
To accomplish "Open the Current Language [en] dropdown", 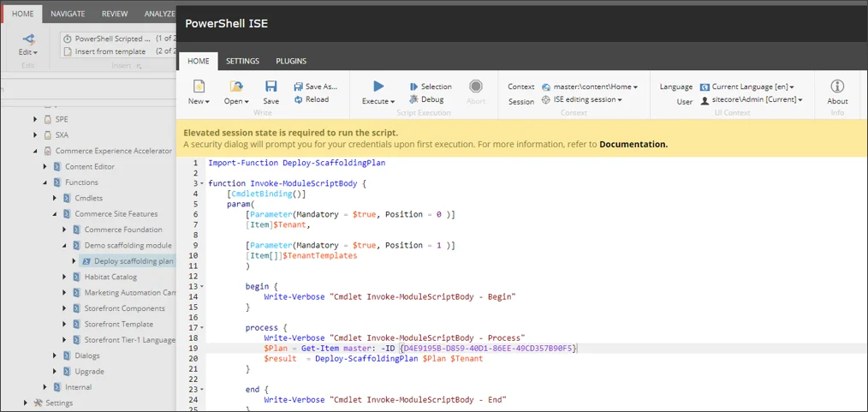I will pyautogui.click(x=748, y=87).
